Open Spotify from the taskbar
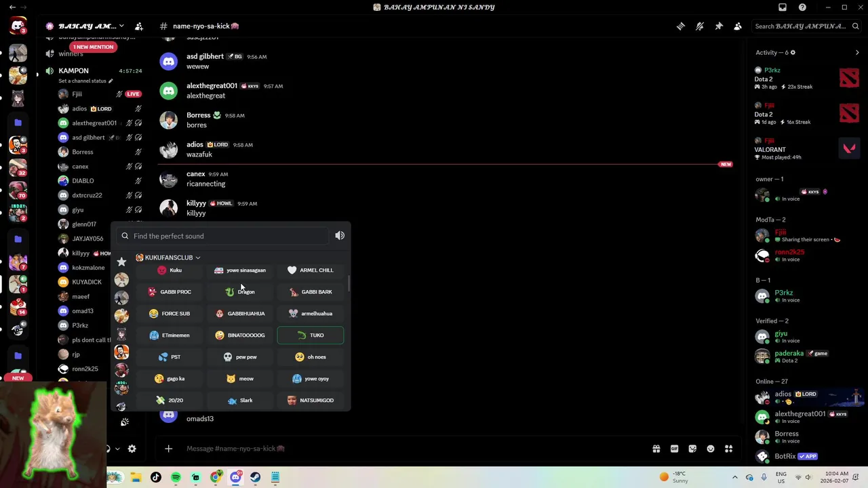868x488 pixels. [176, 477]
